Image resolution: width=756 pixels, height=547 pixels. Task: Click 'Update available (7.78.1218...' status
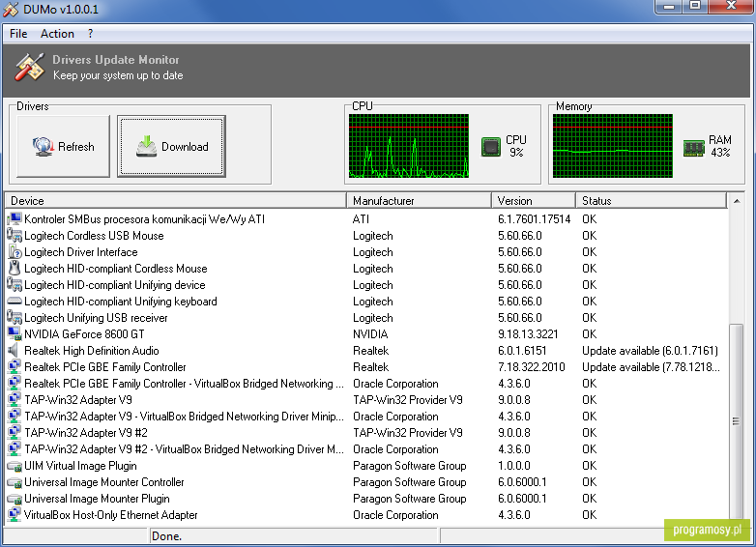[651, 366]
